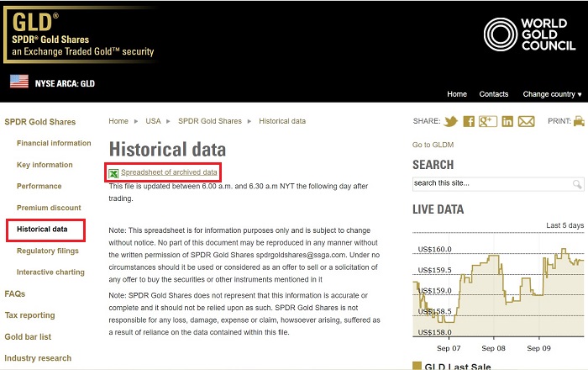The image size is (588, 370).
Task: Click the Sep 08 chart date label
Action: click(493, 348)
